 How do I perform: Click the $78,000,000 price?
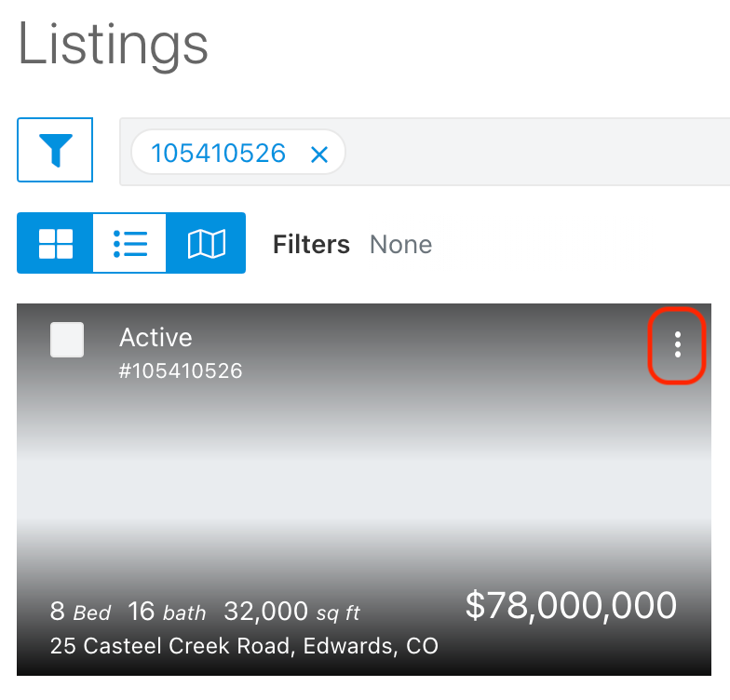571,605
